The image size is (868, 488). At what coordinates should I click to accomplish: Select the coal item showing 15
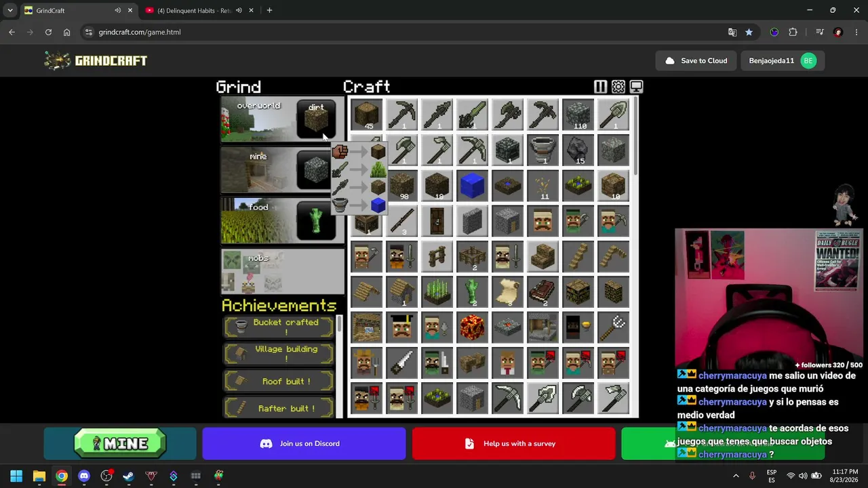[x=578, y=150]
